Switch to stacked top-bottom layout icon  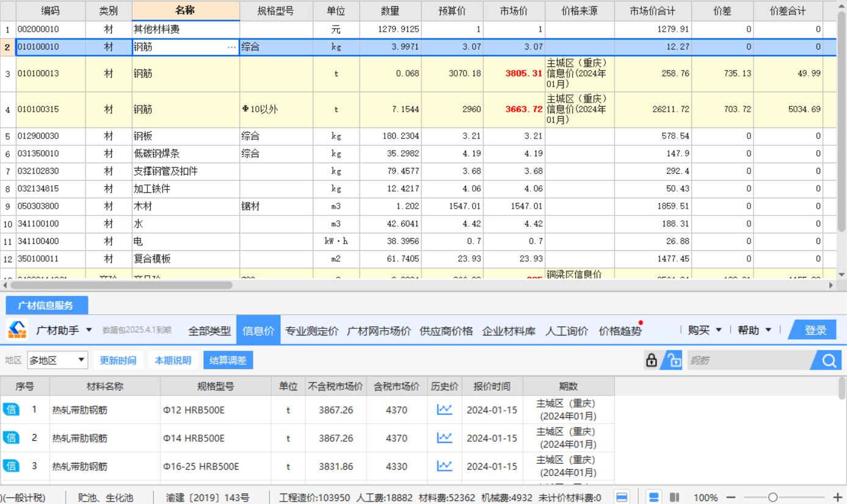coord(654,497)
